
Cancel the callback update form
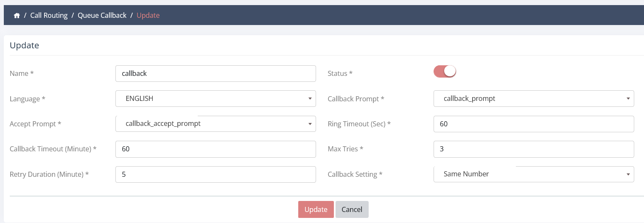(352, 209)
